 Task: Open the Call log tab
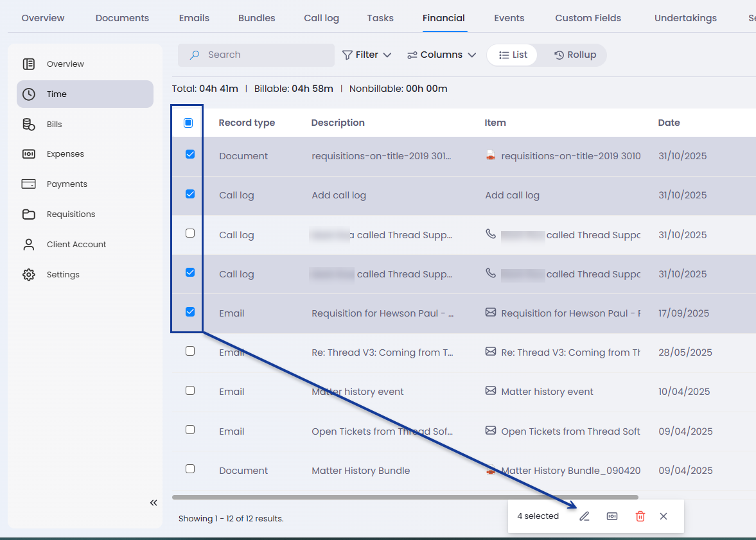point(321,18)
